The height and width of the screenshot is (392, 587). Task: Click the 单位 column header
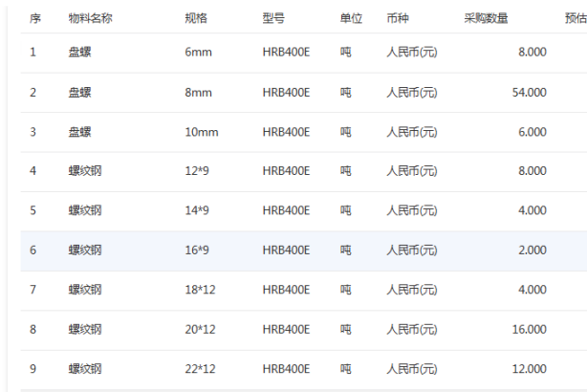click(x=351, y=18)
